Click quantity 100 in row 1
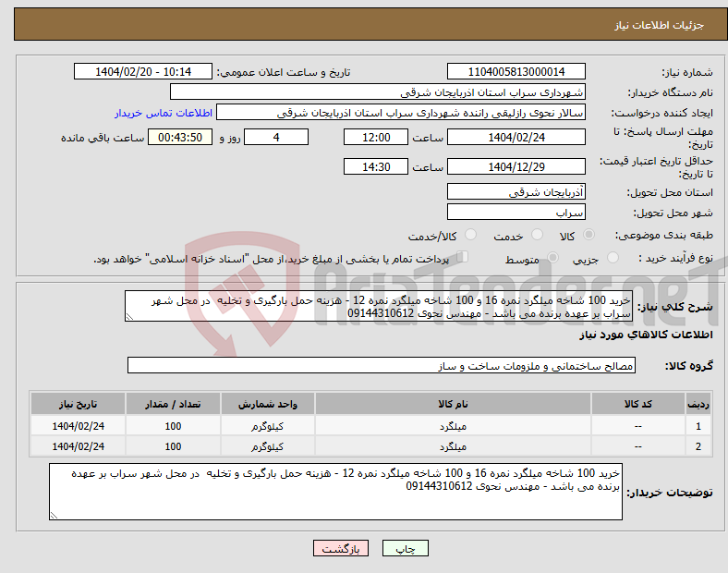Screen dimensions: 728x573 (x=173, y=426)
